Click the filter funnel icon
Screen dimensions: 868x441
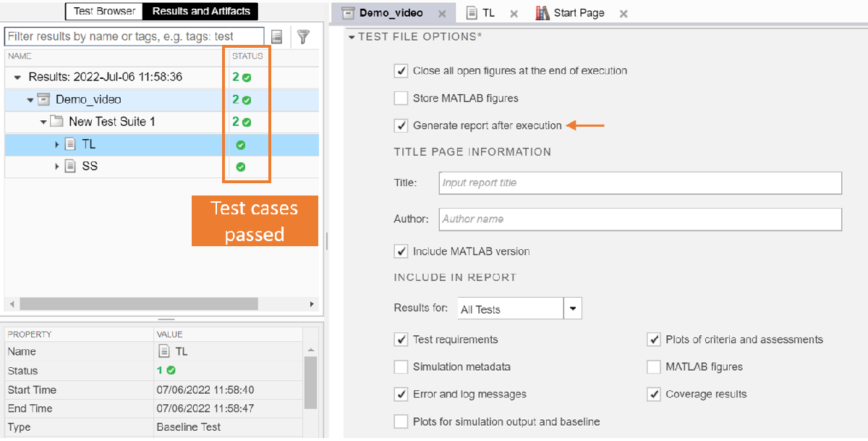(x=303, y=36)
